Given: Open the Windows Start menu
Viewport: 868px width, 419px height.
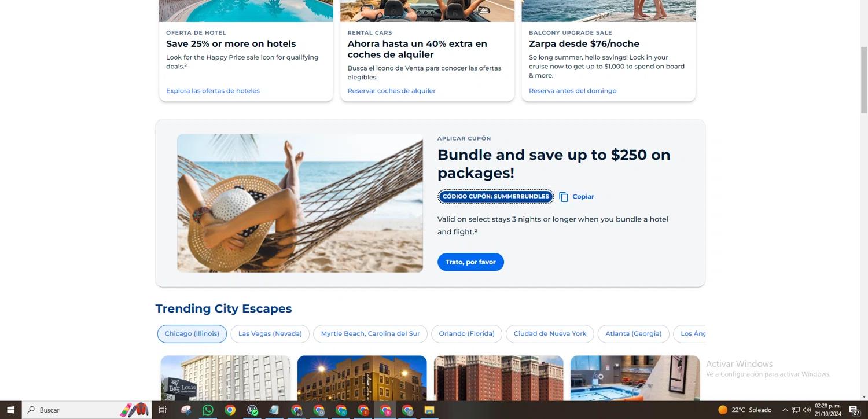Looking at the screenshot, I should click(10, 410).
